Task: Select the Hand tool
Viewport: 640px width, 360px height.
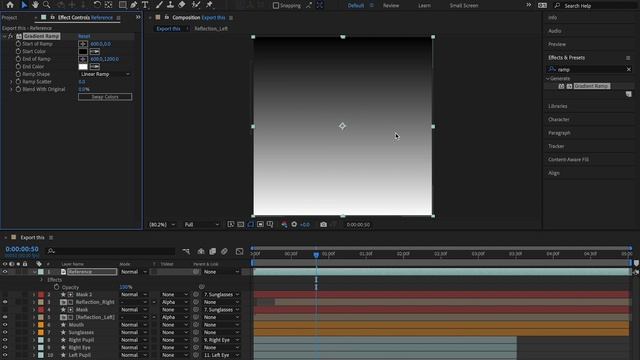Action: pos(36,5)
